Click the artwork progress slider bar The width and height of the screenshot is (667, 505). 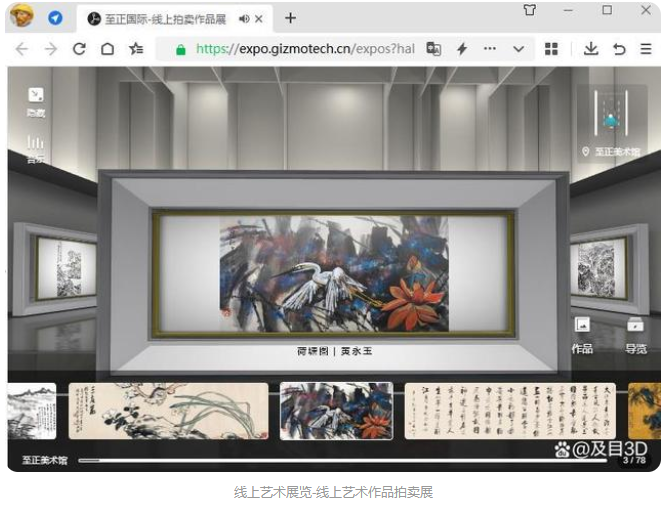point(342,460)
